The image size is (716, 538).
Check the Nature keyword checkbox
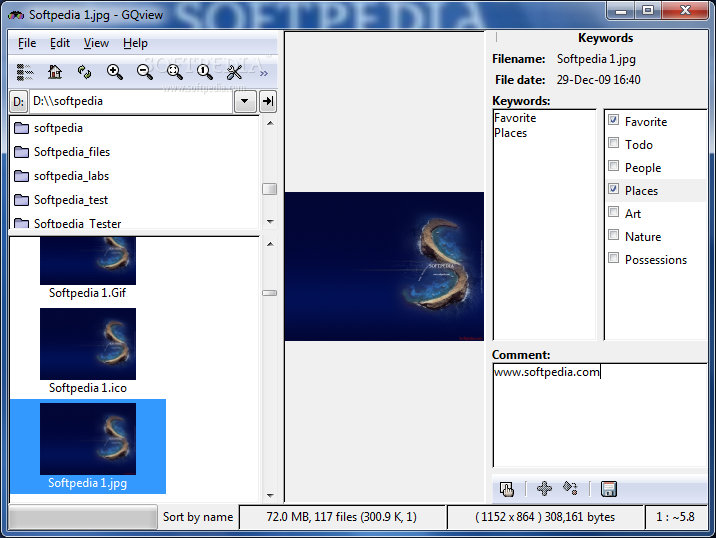point(614,235)
